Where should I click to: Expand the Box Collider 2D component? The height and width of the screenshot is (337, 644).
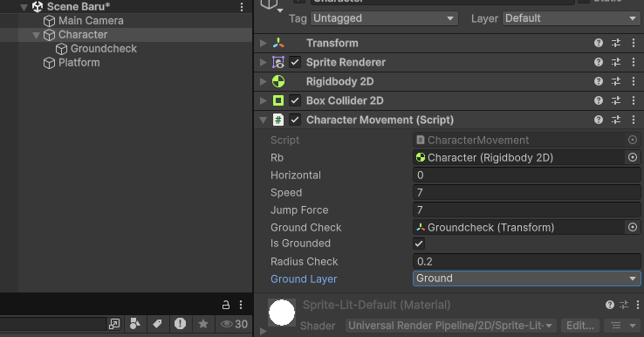[x=264, y=100]
